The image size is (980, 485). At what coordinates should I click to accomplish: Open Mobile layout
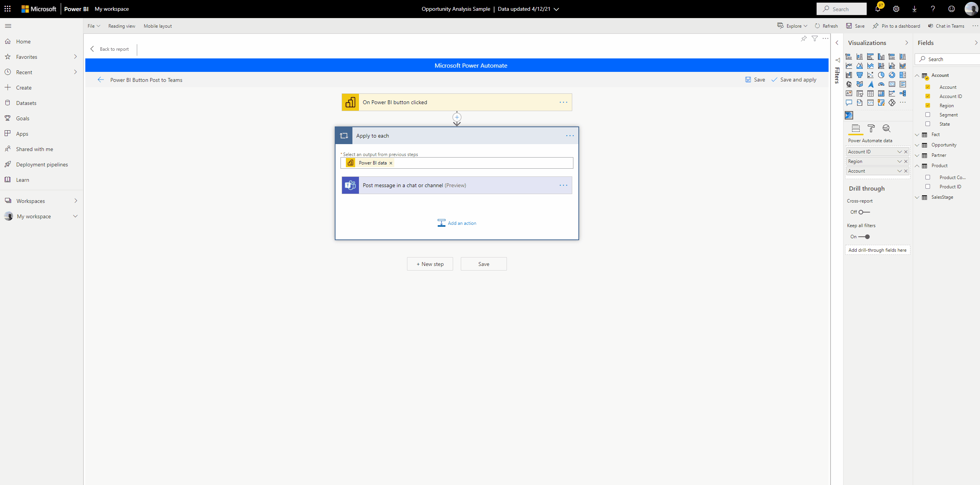158,26
